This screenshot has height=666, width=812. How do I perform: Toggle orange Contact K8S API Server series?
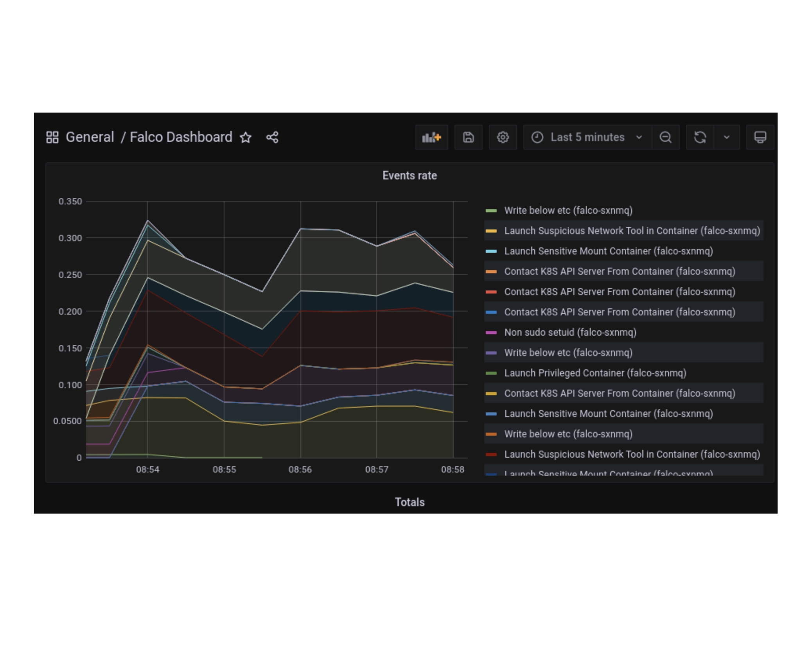pos(620,271)
